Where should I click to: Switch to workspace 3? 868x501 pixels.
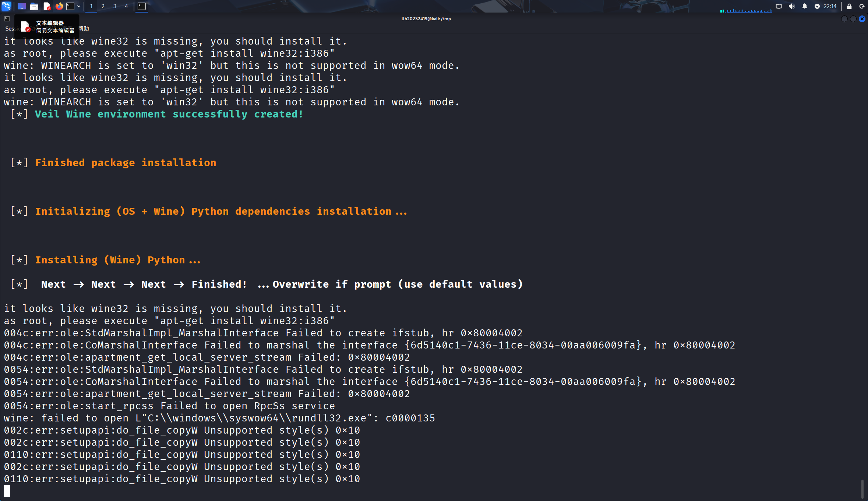[115, 6]
